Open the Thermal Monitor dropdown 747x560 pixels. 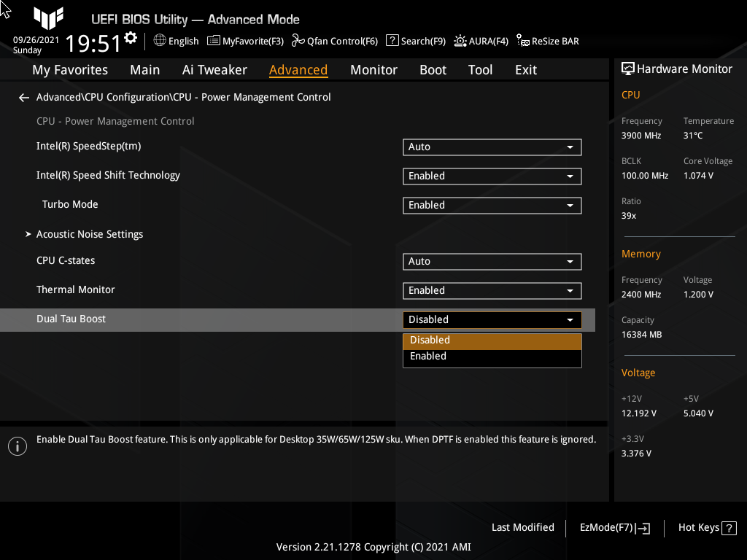[x=492, y=290]
